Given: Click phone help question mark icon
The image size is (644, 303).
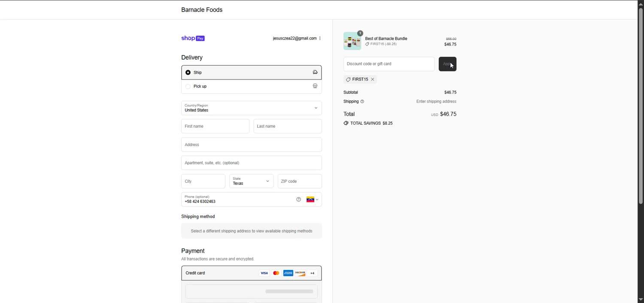Looking at the screenshot, I should [x=298, y=199].
